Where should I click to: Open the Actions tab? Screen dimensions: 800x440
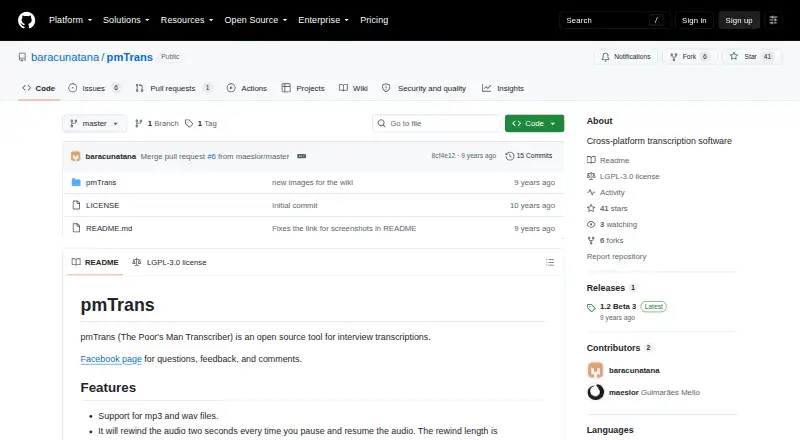click(x=247, y=88)
